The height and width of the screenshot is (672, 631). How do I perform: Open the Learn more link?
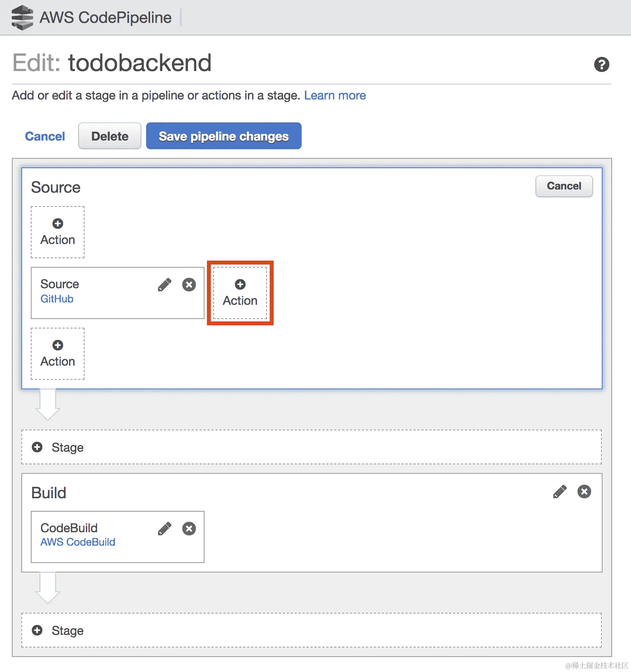(x=335, y=96)
